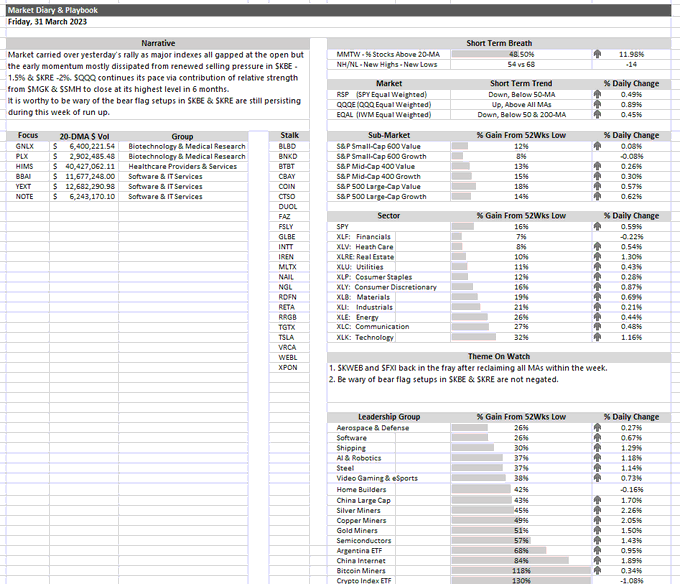Viewport: 680px width, 584px height.
Task: Select the 20-DMA $ Vol column header
Action: (84, 136)
